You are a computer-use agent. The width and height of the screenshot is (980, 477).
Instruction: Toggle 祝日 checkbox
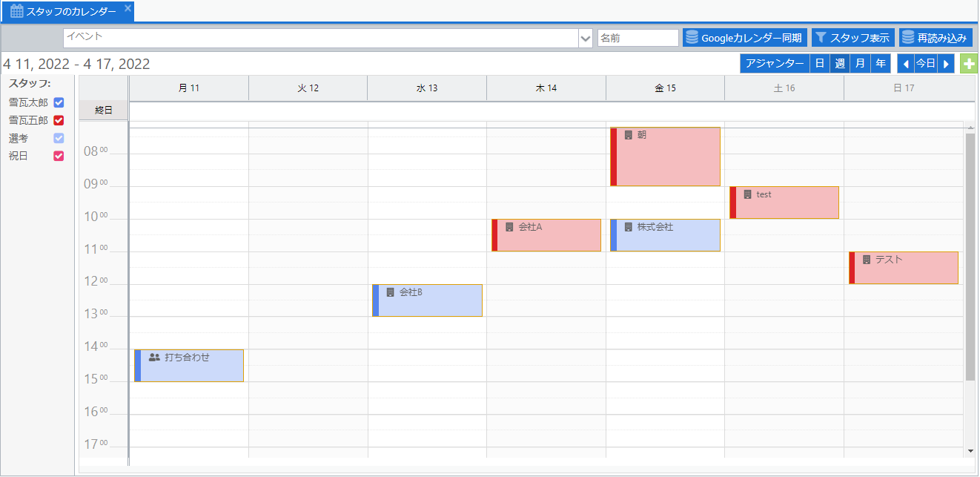pyautogui.click(x=59, y=157)
